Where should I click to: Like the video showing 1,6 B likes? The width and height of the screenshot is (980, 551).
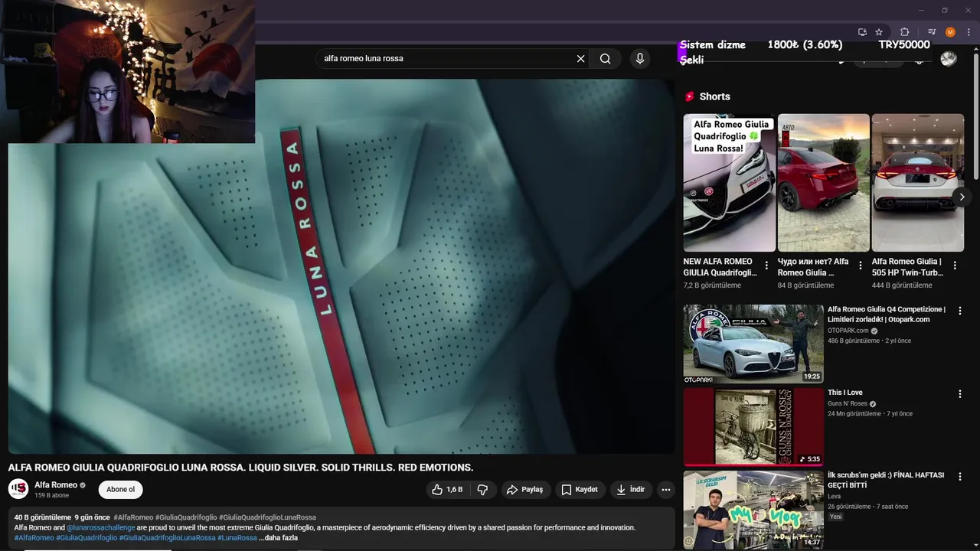click(x=447, y=490)
